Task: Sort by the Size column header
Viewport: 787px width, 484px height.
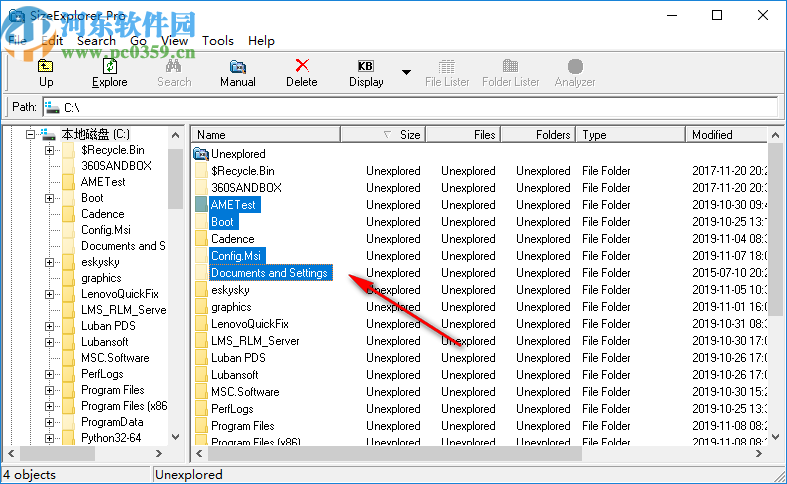Action: [383, 135]
